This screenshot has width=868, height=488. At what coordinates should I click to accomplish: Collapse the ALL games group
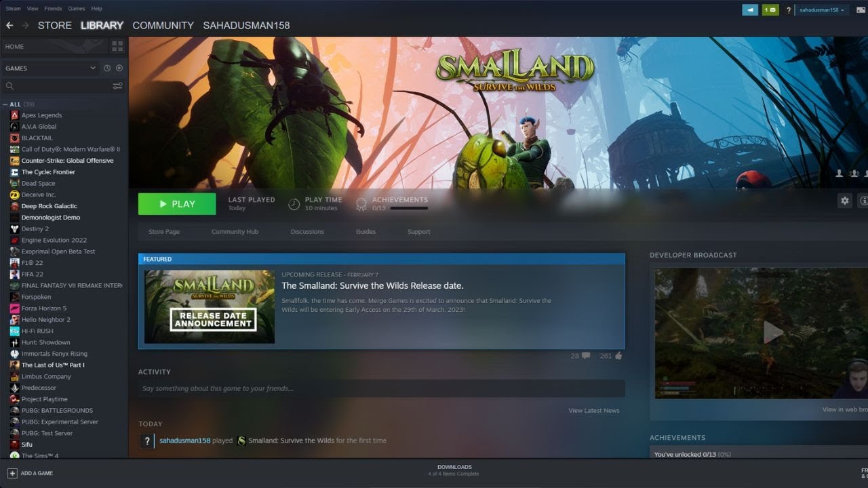[x=5, y=104]
